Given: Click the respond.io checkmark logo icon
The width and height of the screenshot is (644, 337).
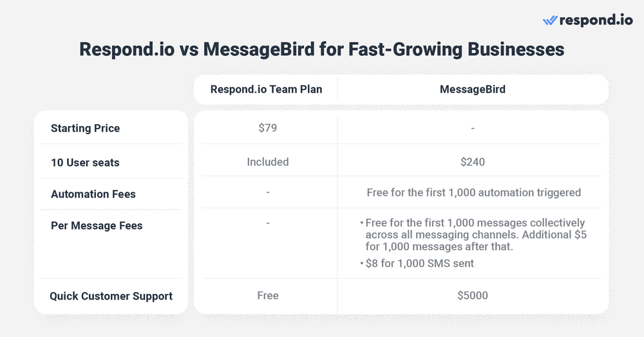Looking at the screenshot, I should (x=550, y=21).
